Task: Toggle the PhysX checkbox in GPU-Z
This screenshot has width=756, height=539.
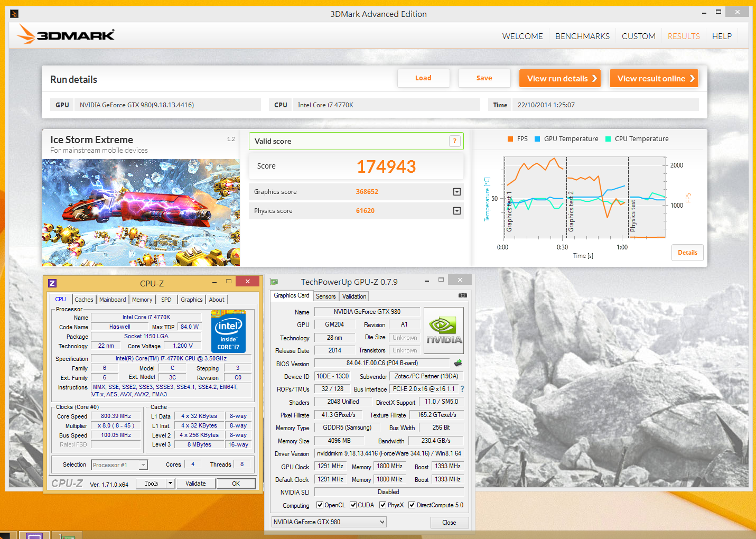Action: 382,505
